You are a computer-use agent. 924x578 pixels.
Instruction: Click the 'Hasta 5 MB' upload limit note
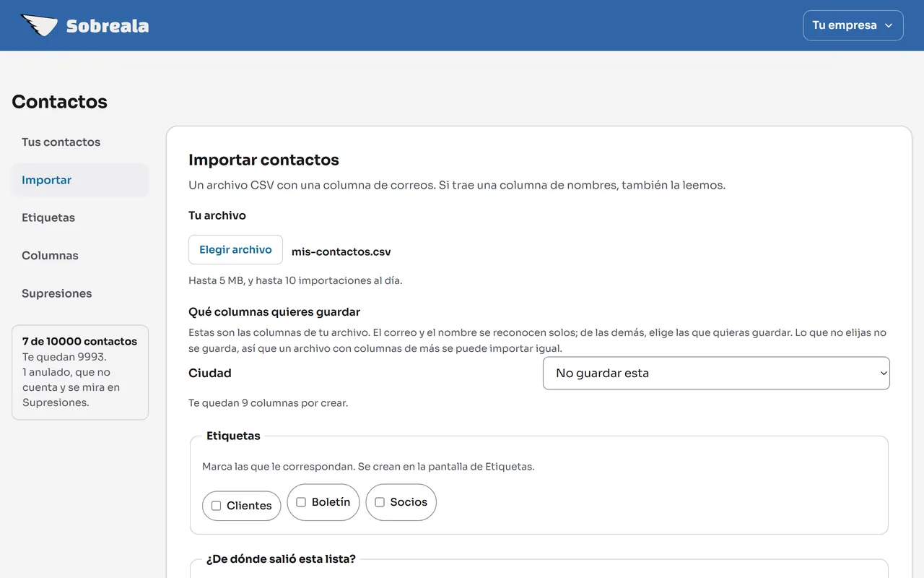(x=295, y=280)
